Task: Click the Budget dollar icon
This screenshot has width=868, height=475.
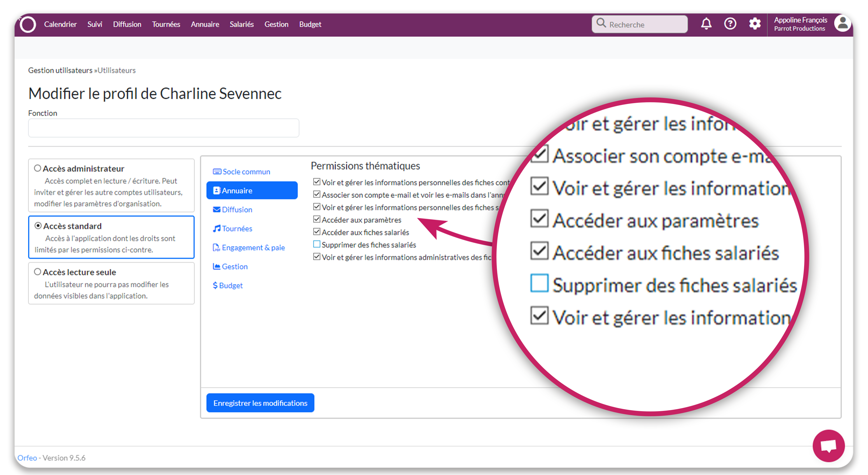Action: 215,285
